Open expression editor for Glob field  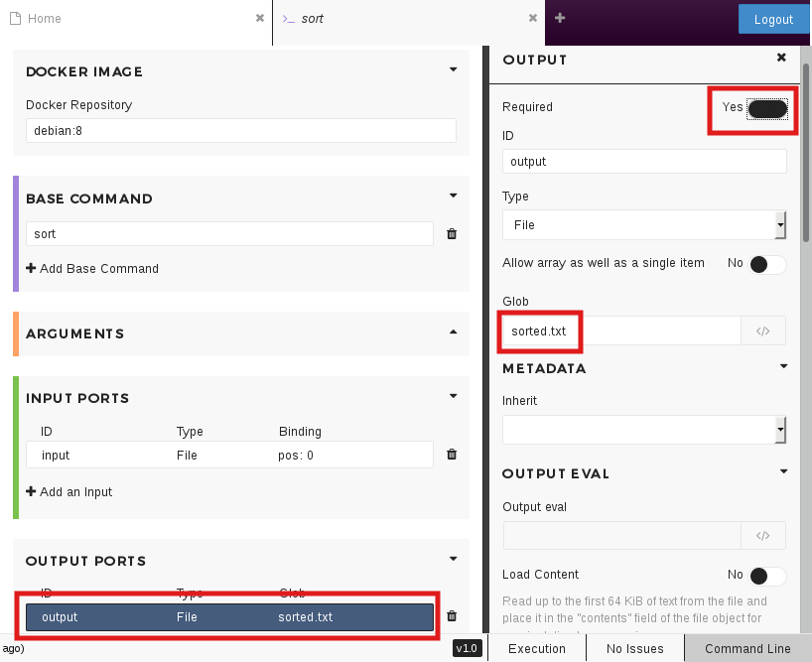click(x=762, y=331)
